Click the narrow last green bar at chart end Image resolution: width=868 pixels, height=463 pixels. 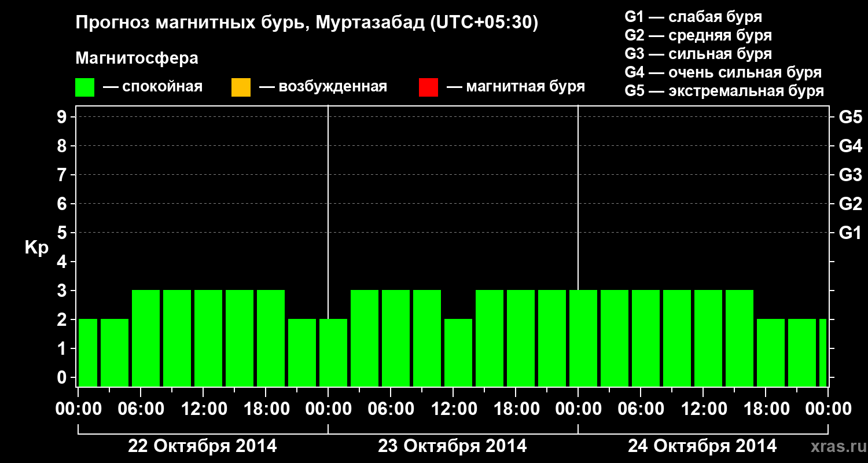tap(823, 352)
